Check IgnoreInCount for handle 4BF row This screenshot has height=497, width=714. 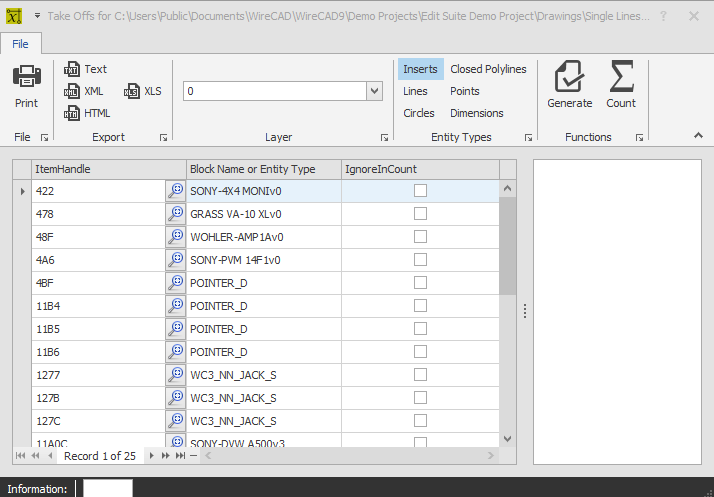tap(420, 282)
